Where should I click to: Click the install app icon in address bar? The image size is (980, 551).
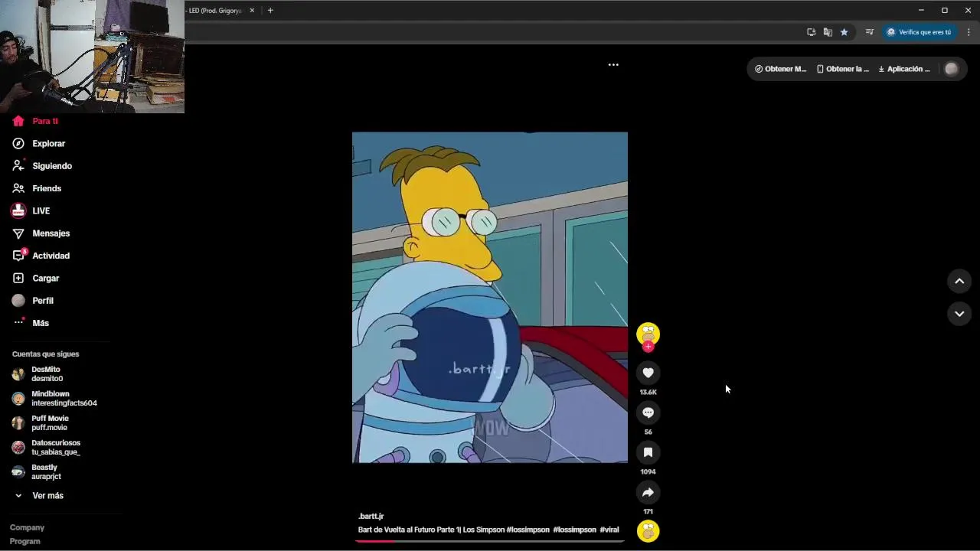pos(811,32)
